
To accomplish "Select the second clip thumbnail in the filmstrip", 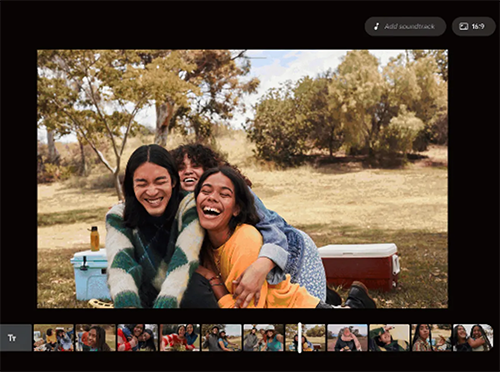I will coord(96,338).
